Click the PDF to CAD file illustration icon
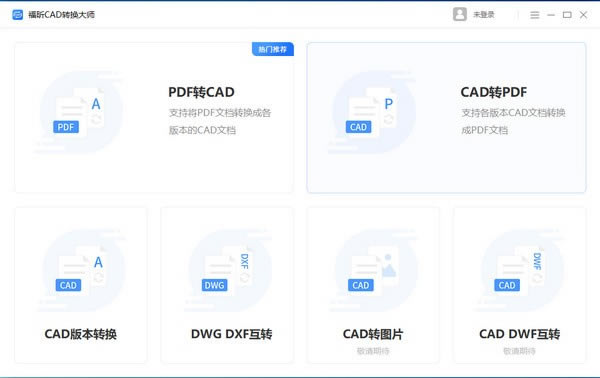The width and height of the screenshot is (600, 378). (x=79, y=112)
